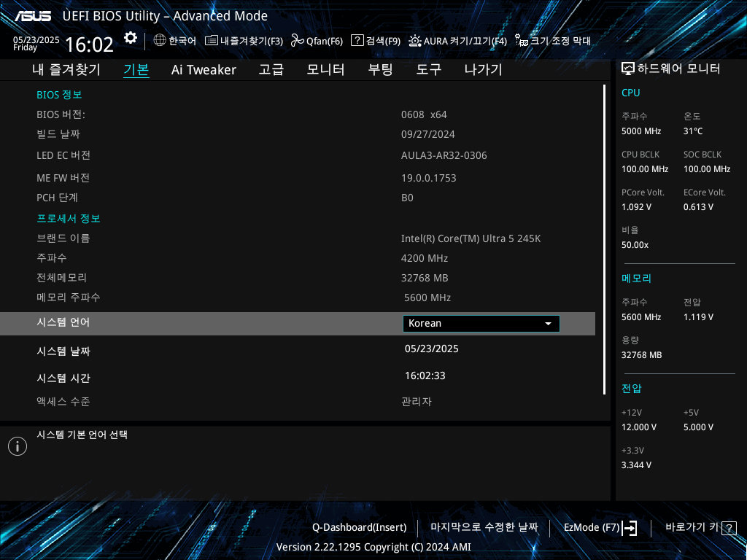The image size is (747, 560).
Task: Click AULA3-AR32-0306 value
Action: pos(444,156)
